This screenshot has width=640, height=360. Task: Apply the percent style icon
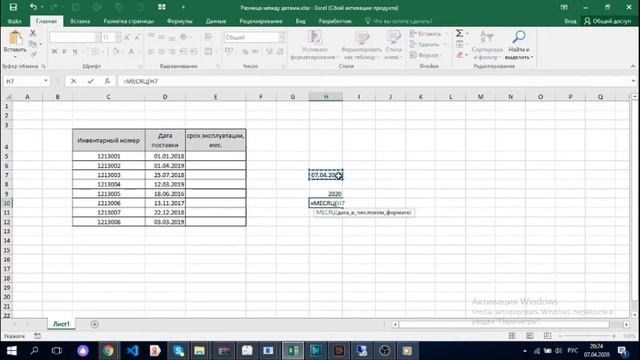coord(245,51)
